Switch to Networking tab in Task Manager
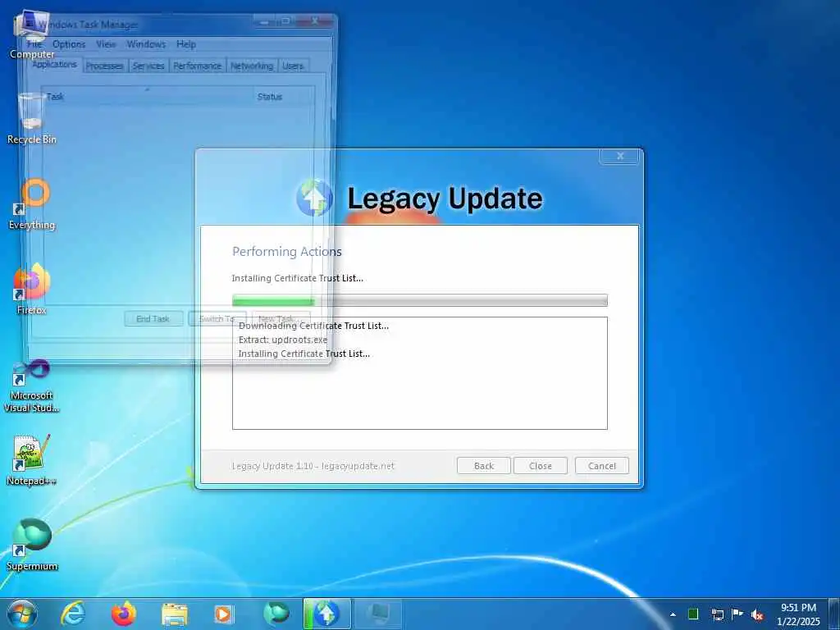The height and width of the screenshot is (630, 840). click(x=252, y=66)
